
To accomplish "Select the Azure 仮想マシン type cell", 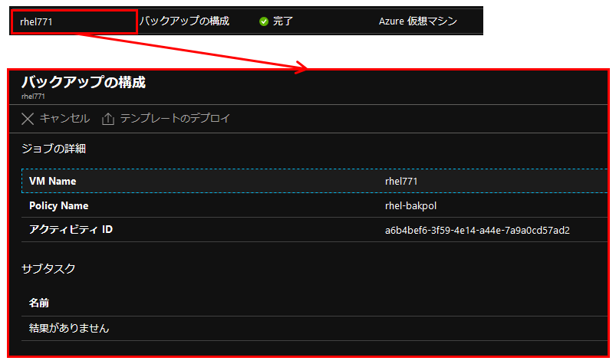I will pos(418,21).
